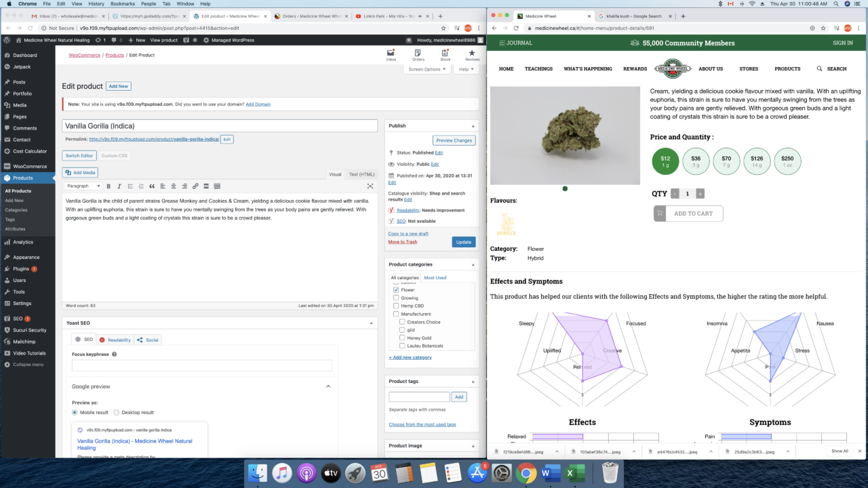Toggle italic formatting in the editor
868x488 pixels.
[x=119, y=186]
